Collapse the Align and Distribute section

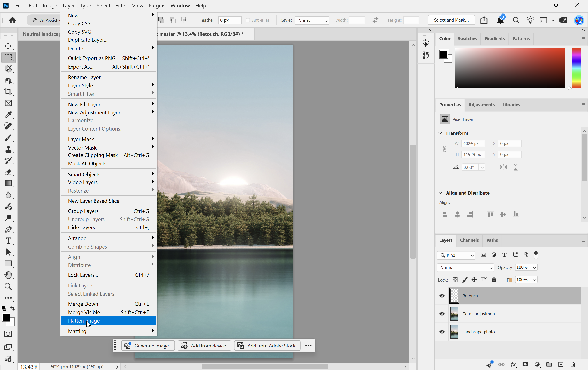[440, 193]
